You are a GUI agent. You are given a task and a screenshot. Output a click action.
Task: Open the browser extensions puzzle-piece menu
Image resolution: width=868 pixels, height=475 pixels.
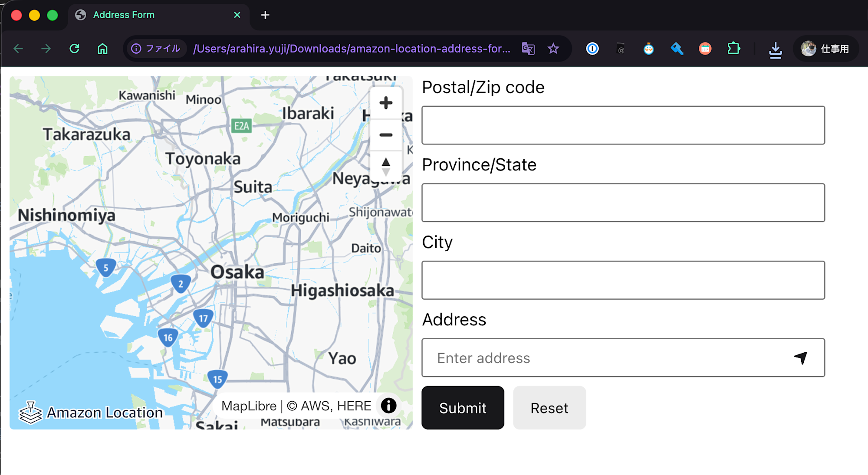733,49
